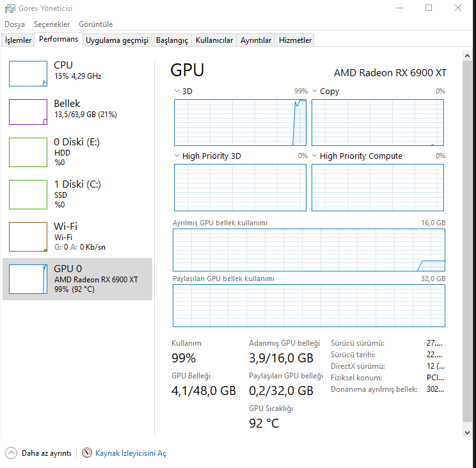Image resolution: width=476 pixels, height=468 pixels.
Task: Click the 3,9/16,0 GB dedicated memory value
Action: coord(281,358)
